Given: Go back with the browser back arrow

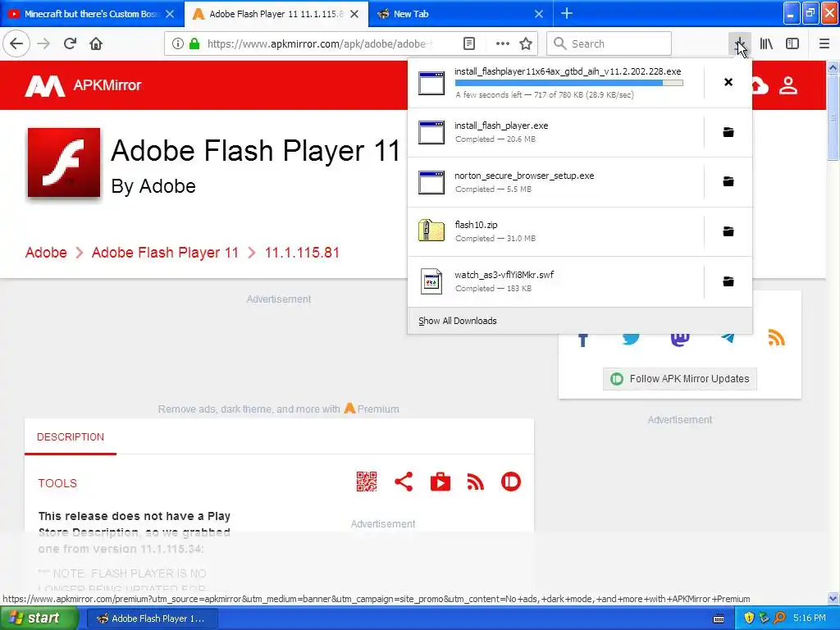Looking at the screenshot, I should coord(16,43).
